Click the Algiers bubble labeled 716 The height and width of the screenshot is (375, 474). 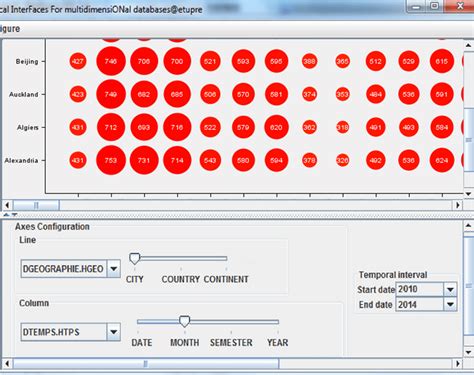[177, 127]
